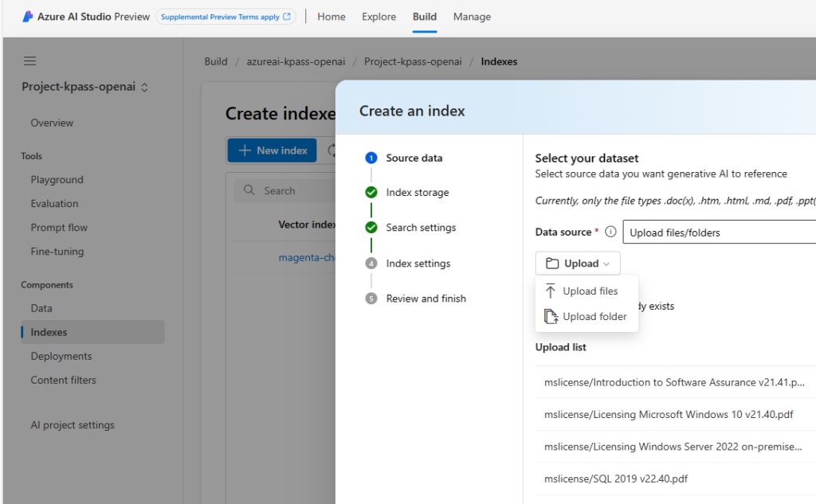Open Fine-tuning in sidebar

57,252
